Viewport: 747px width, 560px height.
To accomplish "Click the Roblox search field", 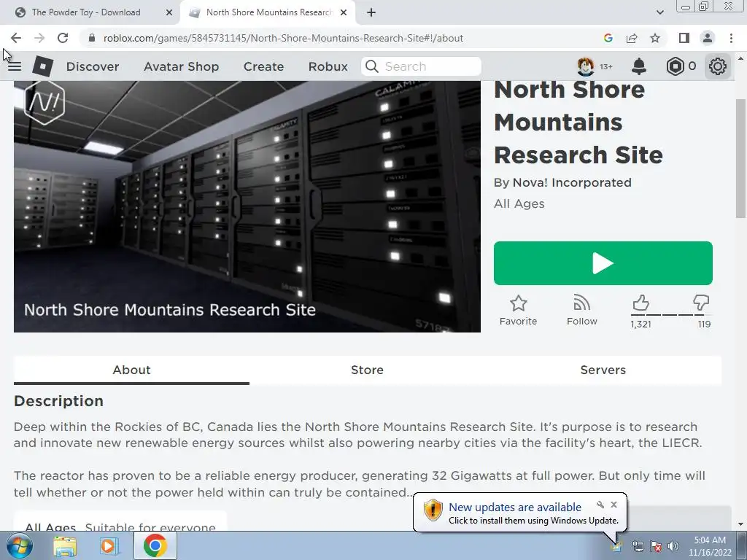I will tap(421, 66).
